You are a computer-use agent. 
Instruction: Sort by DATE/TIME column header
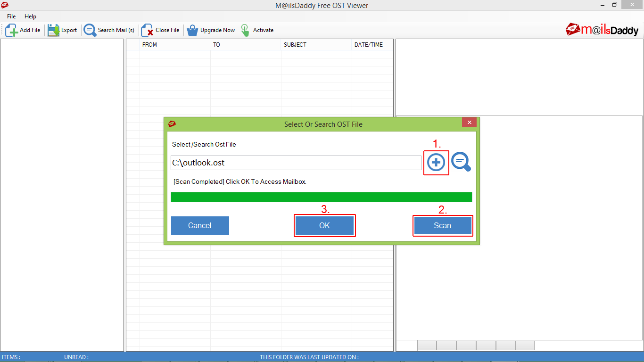(x=372, y=45)
